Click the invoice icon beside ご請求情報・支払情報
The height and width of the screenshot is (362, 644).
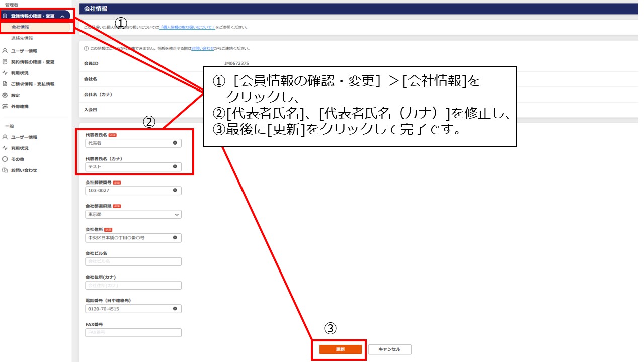[x=5, y=84]
